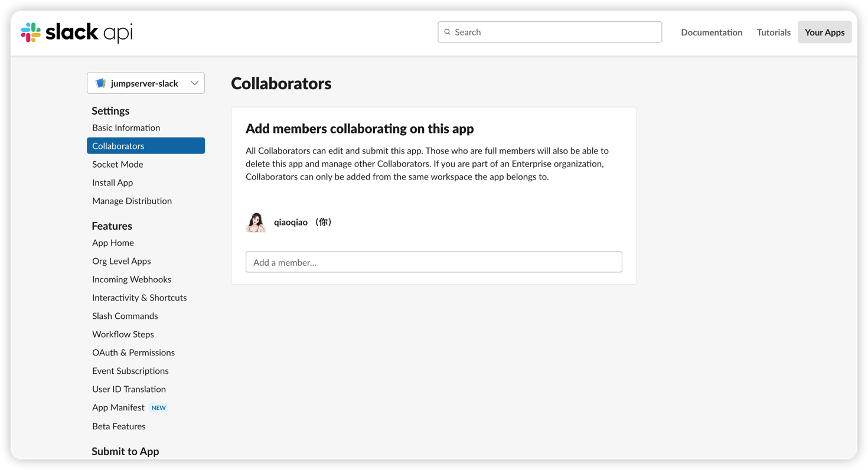
Task: Select Interactivity & Shortcuts
Action: pyautogui.click(x=139, y=298)
